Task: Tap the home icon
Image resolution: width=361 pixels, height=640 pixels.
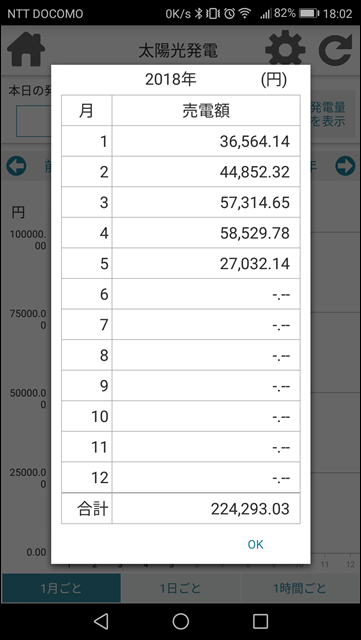Action: [26, 50]
